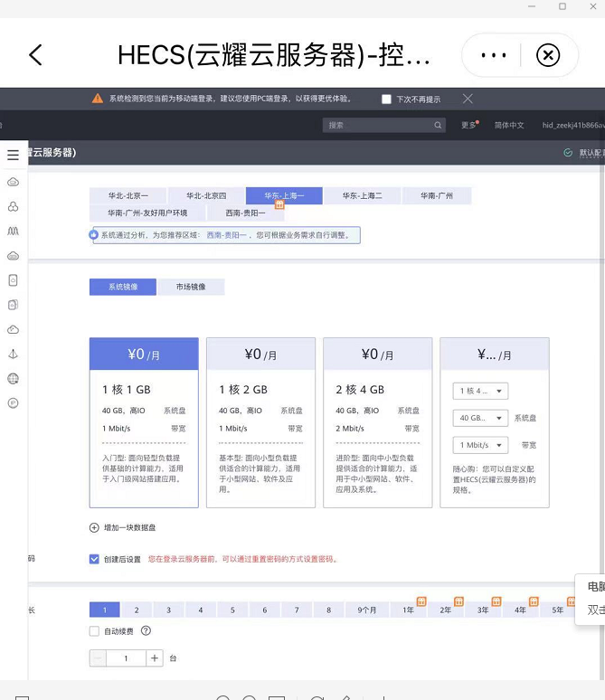Click the cloud-with-clock sidebar icon
The width and height of the screenshot is (605, 700).
(13, 329)
